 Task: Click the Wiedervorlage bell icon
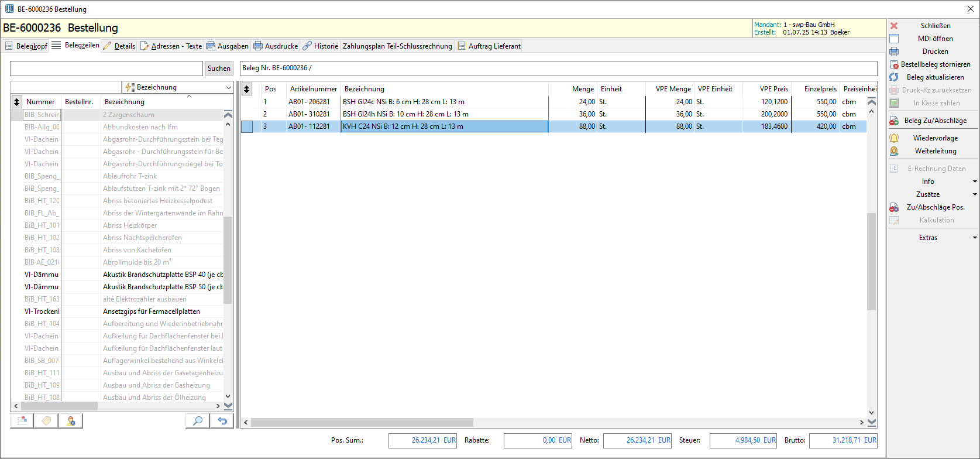894,138
